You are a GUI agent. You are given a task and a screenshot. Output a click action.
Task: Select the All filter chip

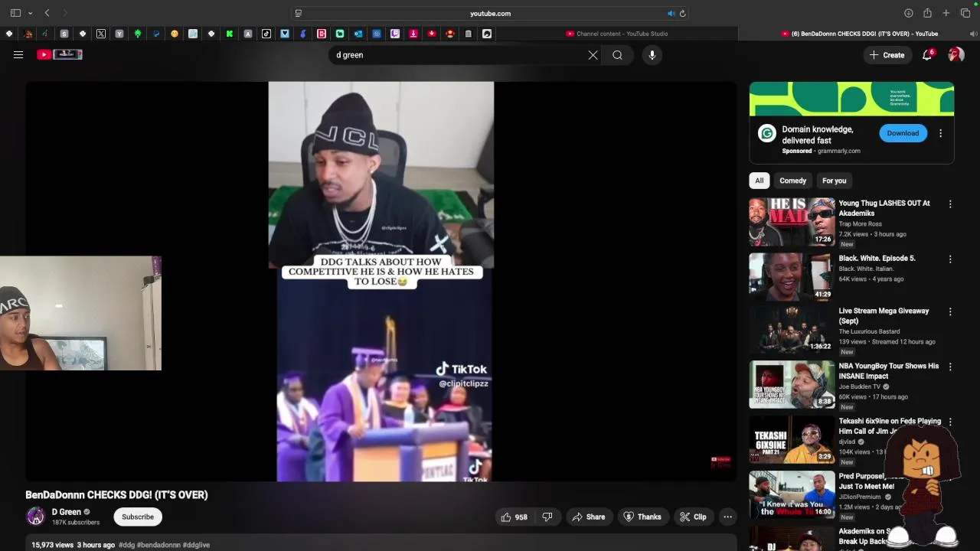[759, 181]
